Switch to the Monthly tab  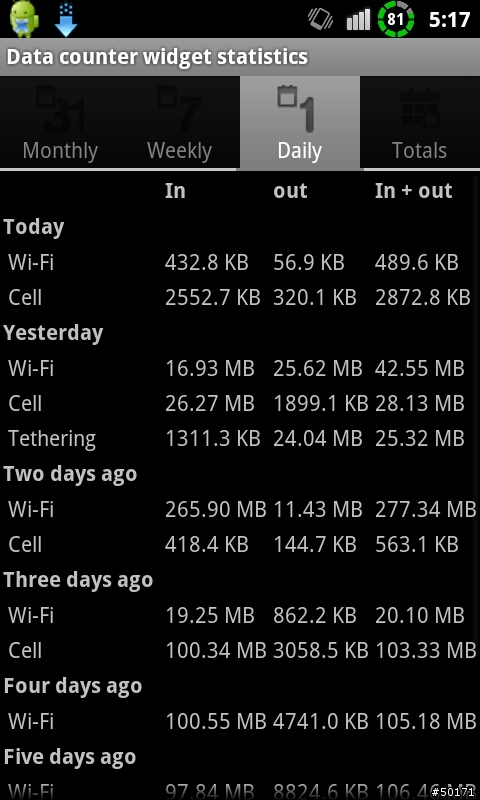(x=60, y=123)
